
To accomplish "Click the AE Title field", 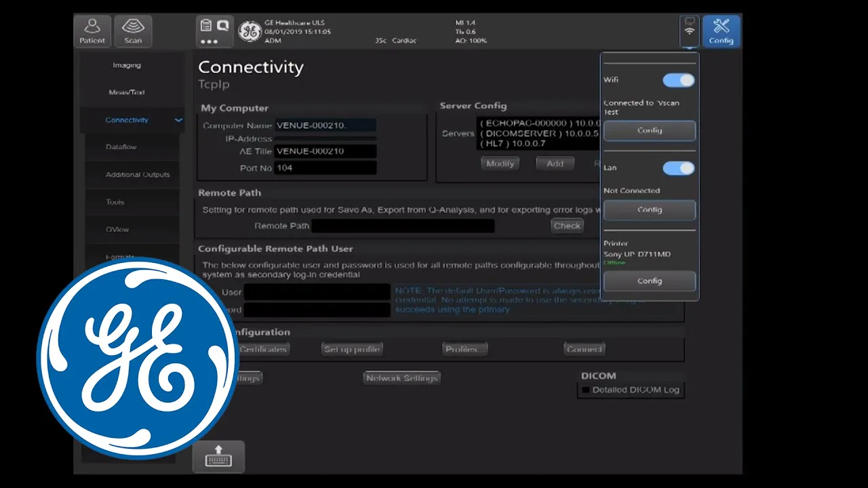I will (x=325, y=151).
